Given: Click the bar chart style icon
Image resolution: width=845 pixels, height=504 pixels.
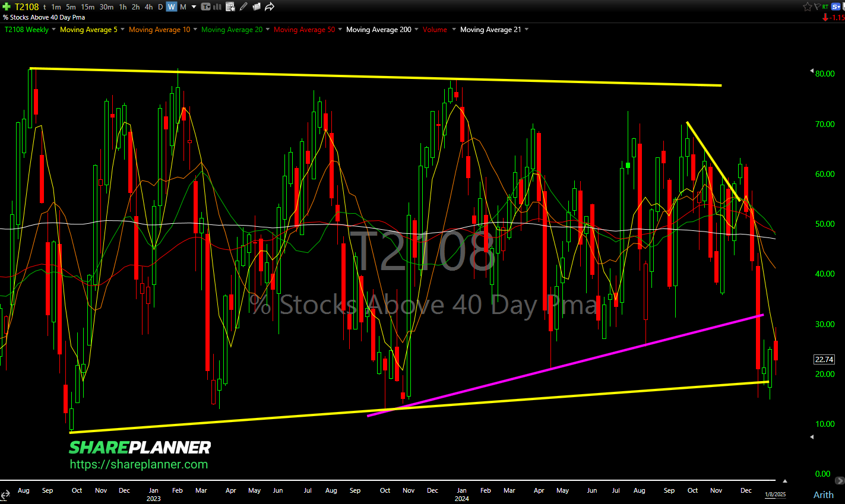Looking at the screenshot, I should tap(217, 7).
